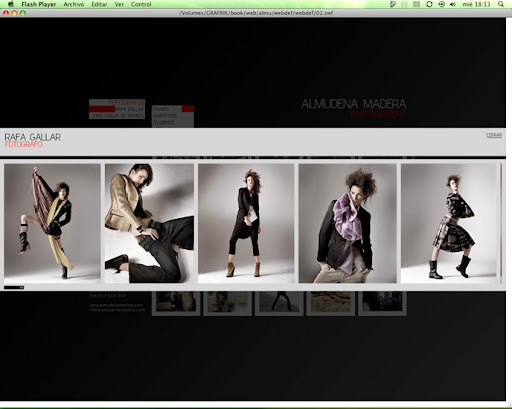Click the Time Machine clock icon
This screenshot has height=409, width=512.
click(x=441, y=4)
